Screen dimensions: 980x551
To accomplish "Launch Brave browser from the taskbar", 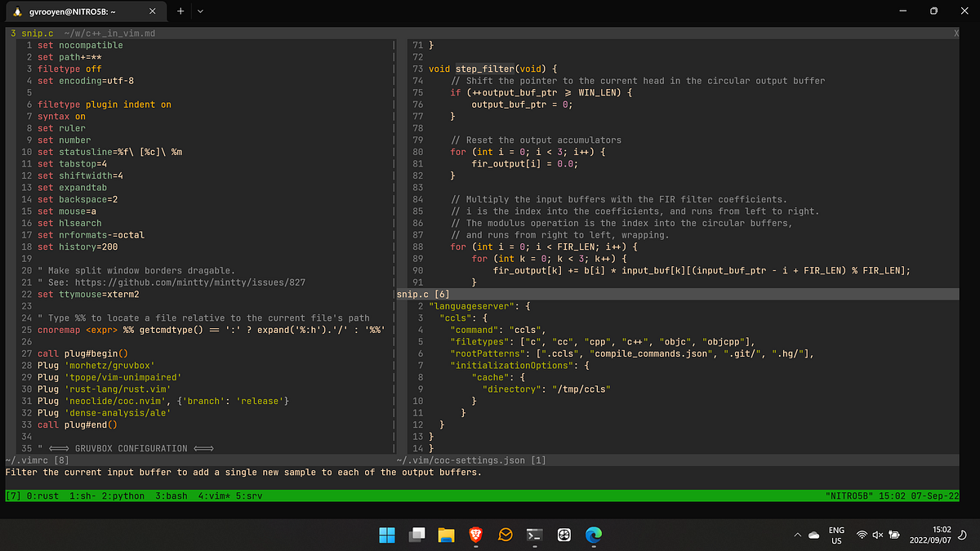I will click(475, 535).
